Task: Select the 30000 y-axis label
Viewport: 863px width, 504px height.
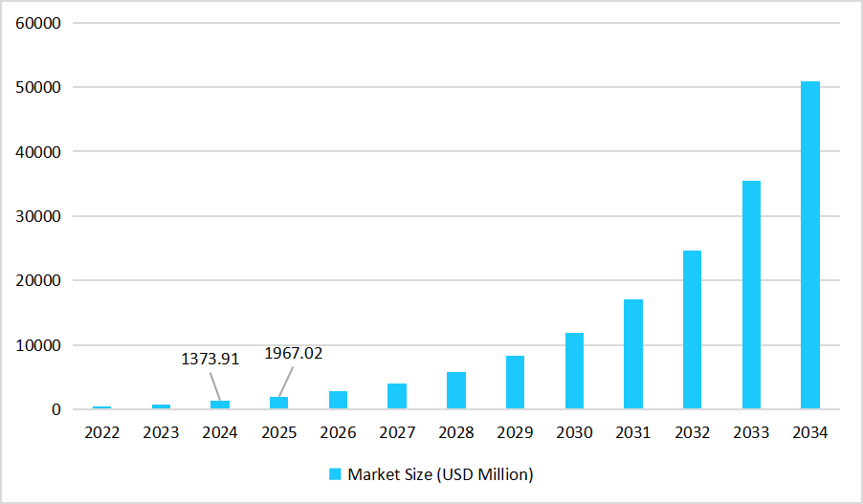Action: click(x=40, y=216)
